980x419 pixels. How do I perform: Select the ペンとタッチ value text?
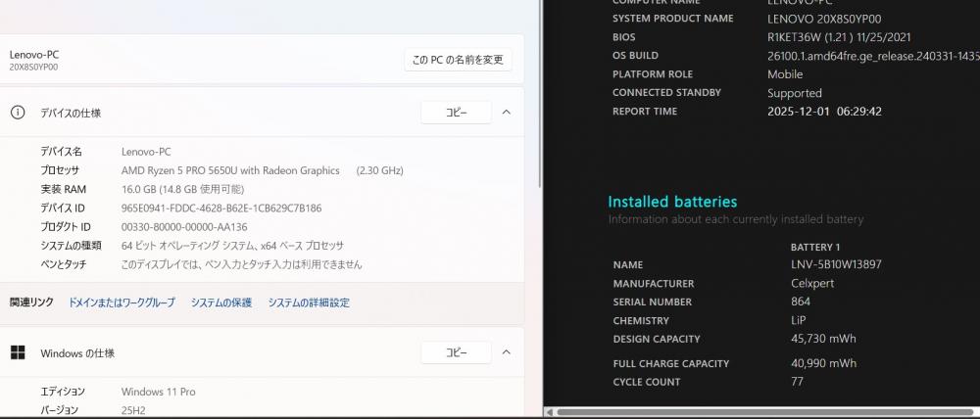241,264
